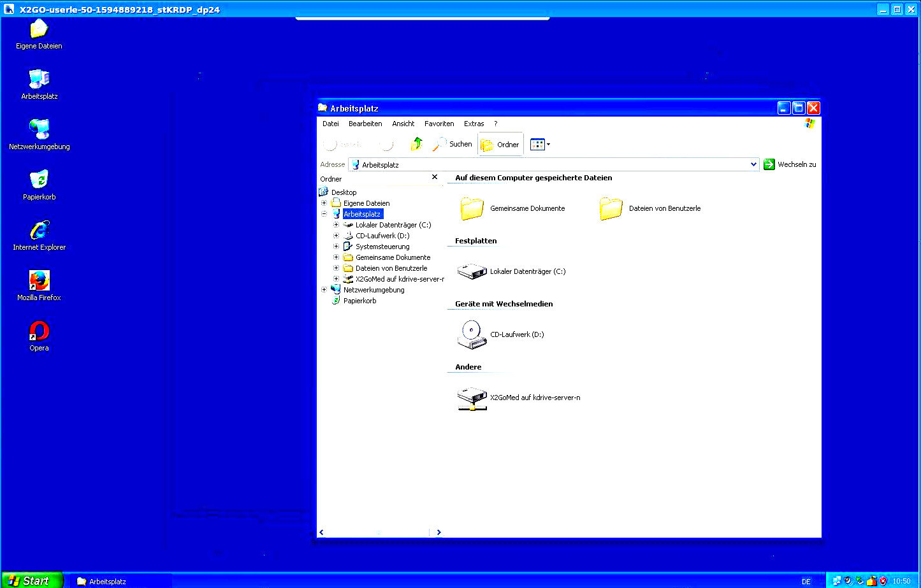Click the Up folder toolbar icon
The image size is (921, 588).
click(x=417, y=144)
